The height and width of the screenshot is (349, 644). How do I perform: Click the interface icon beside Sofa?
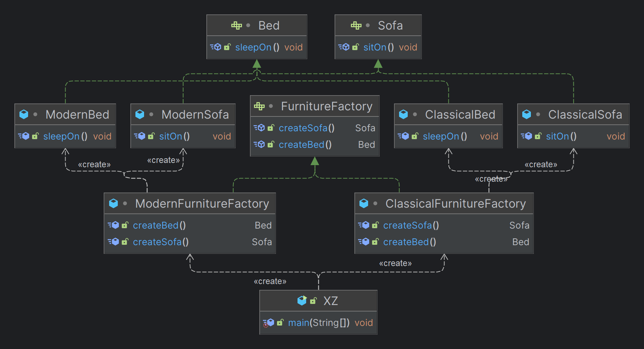coord(356,25)
